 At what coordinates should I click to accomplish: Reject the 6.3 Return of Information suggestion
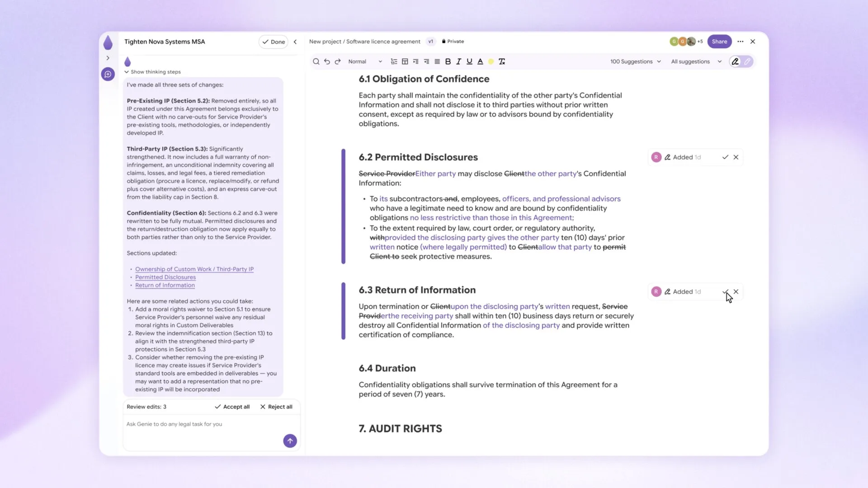736,291
